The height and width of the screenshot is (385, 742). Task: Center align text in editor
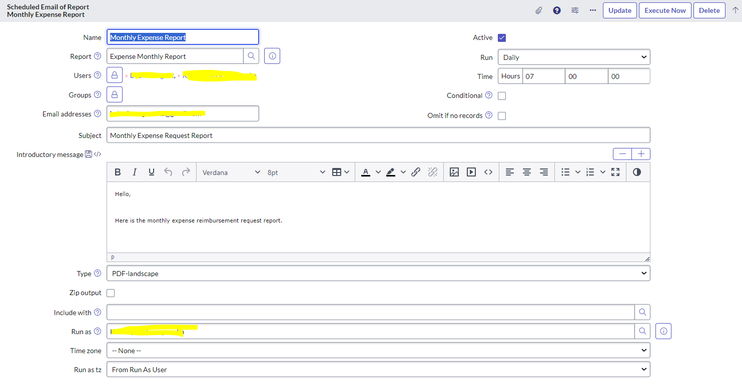(x=527, y=172)
